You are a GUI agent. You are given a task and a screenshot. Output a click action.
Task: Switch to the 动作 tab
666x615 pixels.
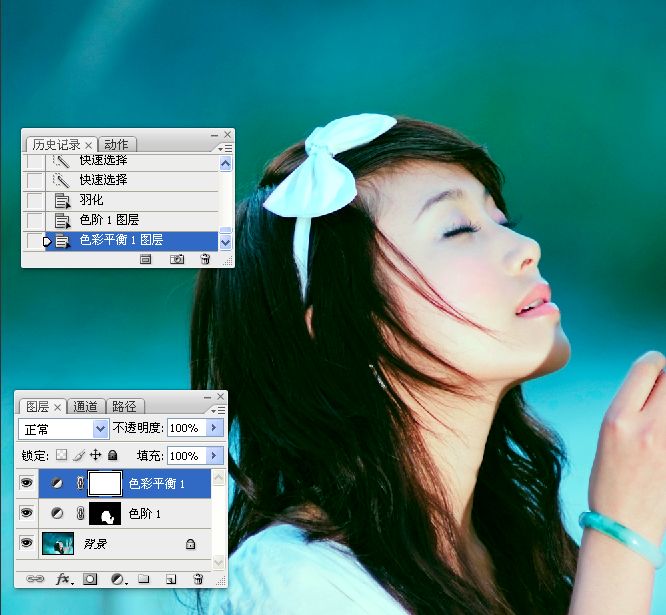click(116, 145)
